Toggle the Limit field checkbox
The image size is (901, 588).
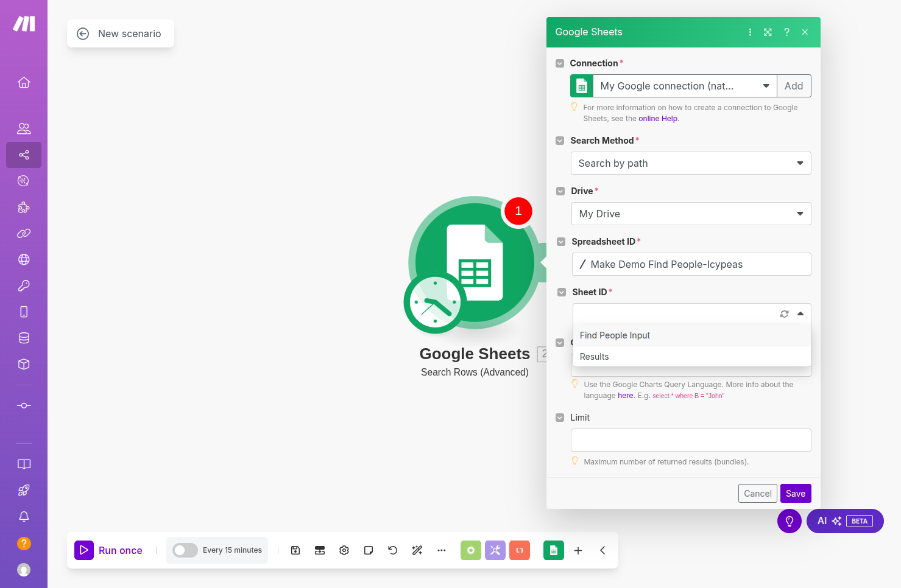coord(560,418)
